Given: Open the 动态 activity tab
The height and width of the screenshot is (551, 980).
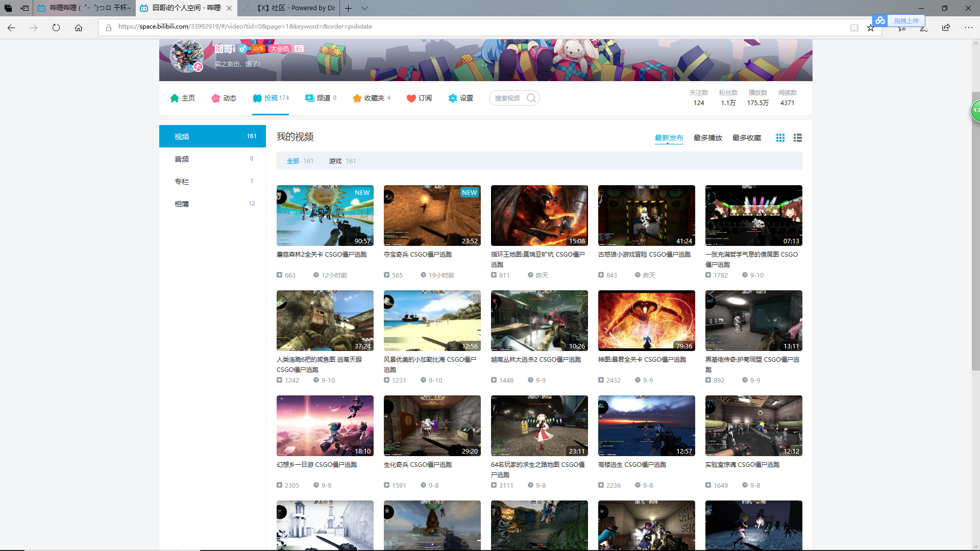Looking at the screenshot, I should point(224,98).
